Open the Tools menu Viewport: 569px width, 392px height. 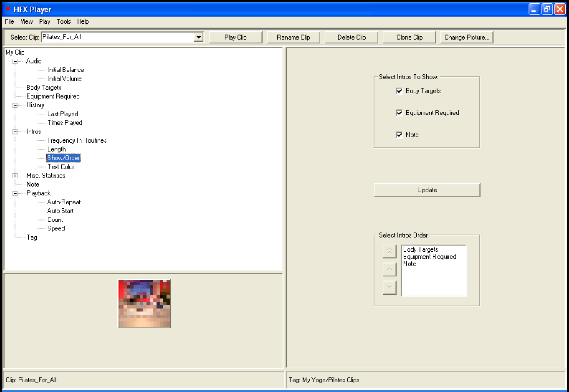click(x=64, y=21)
